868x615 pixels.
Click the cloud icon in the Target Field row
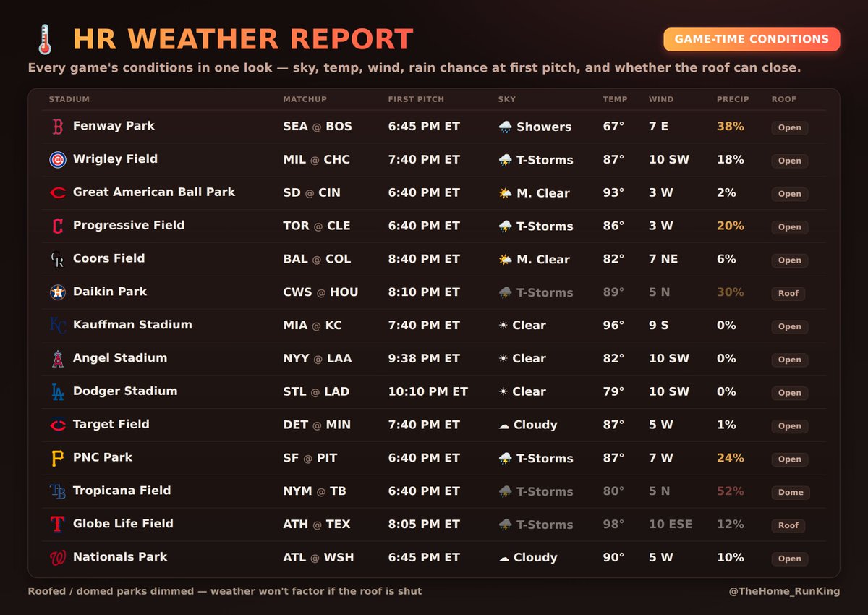pyautogui.click(x=504, y=425)
